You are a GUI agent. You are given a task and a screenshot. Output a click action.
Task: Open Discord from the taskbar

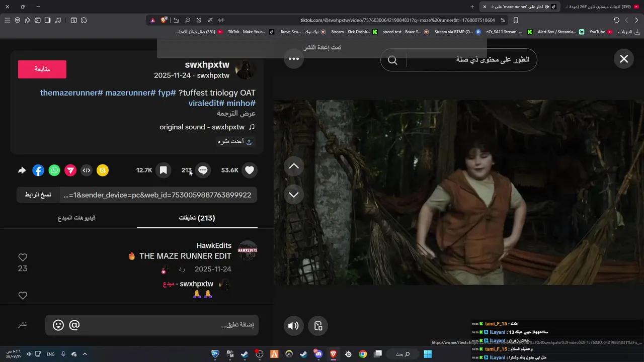(x=318, y=354)
